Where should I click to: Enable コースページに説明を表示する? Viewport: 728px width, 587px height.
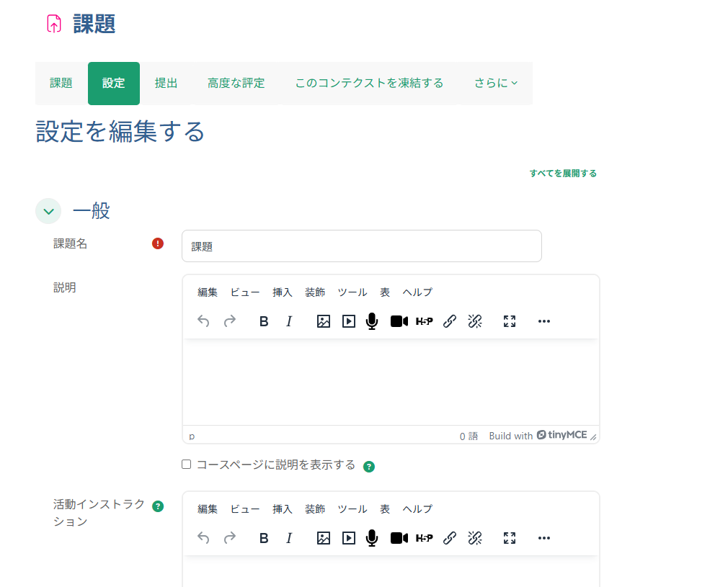click(185, 465)
